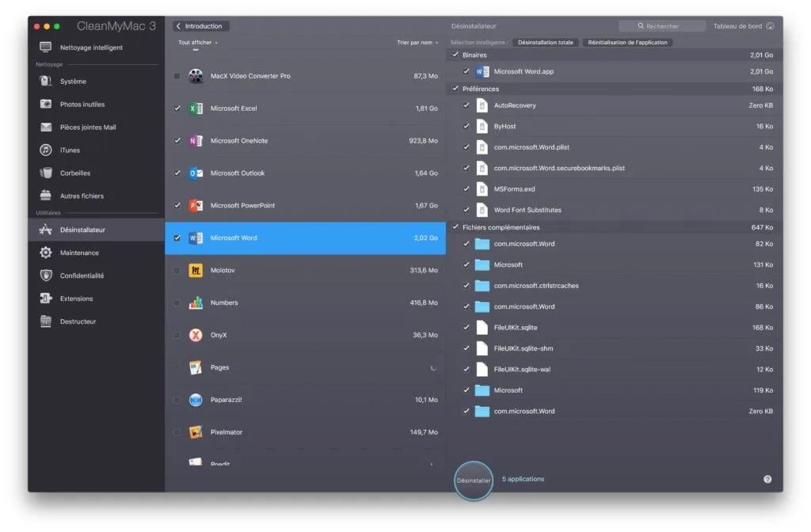Select com.microsoft.Word.securebookmarks.plist file row
811x532 pixels.
[614, 168]
